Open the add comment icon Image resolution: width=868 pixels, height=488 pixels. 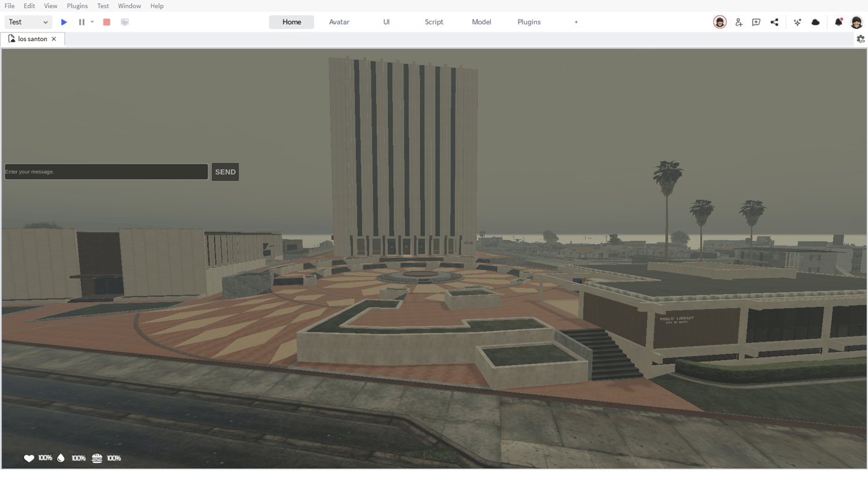pos(756,22)
